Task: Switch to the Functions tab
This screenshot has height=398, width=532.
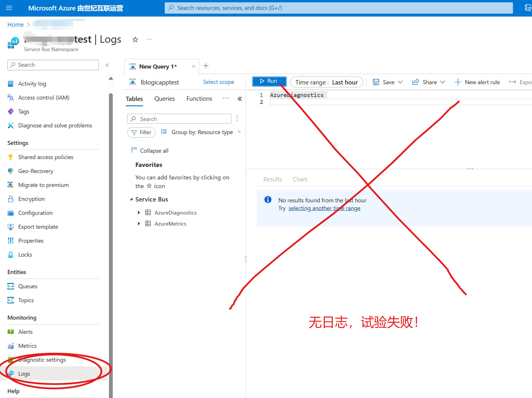Action: [x=199, y=99]
